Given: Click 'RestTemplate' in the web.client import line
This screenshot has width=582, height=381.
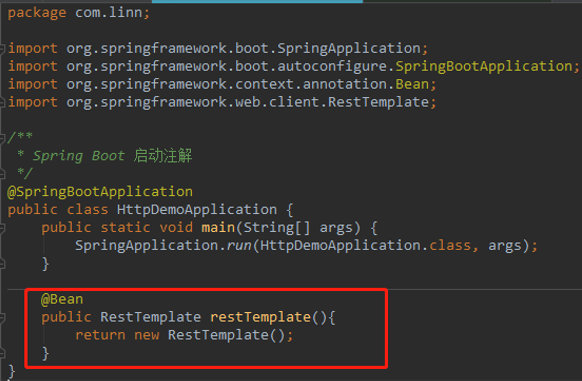Looking at the screenshot, I should [378, 102].
